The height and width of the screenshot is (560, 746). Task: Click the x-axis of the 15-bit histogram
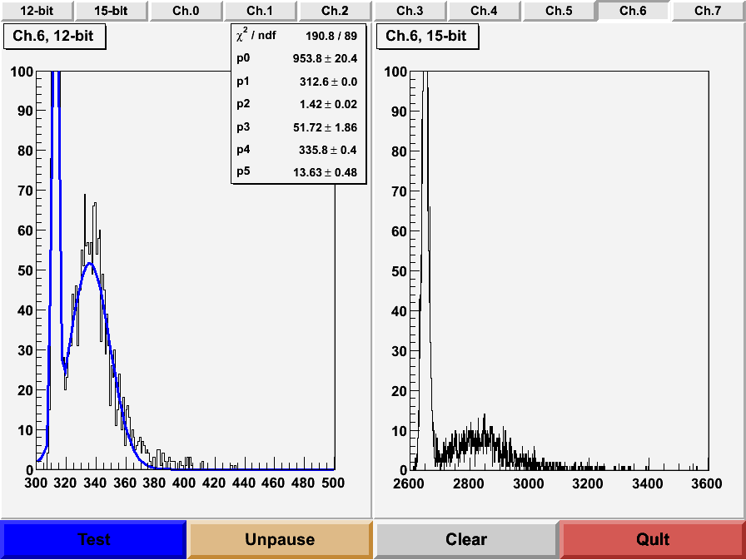558,471
